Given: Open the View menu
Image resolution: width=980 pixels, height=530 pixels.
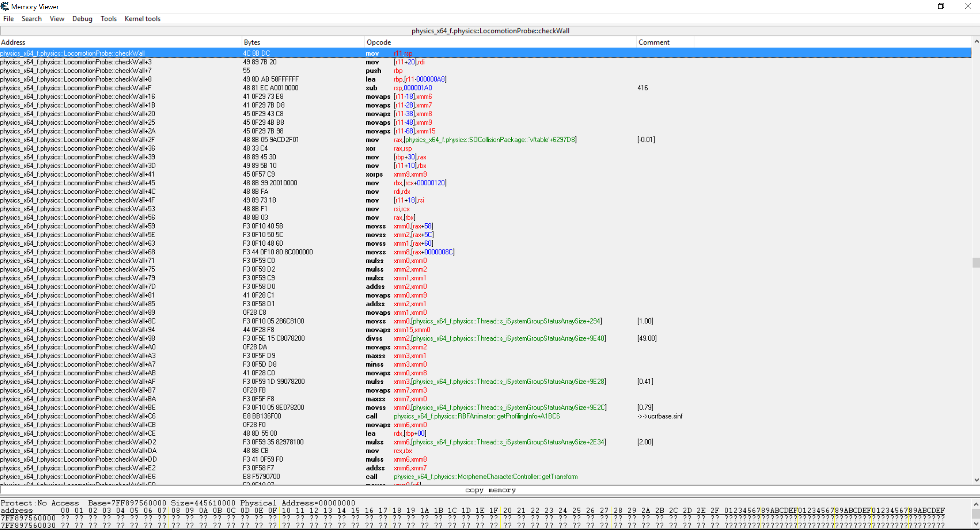Looking at the screenshot, I should point(57,19).
